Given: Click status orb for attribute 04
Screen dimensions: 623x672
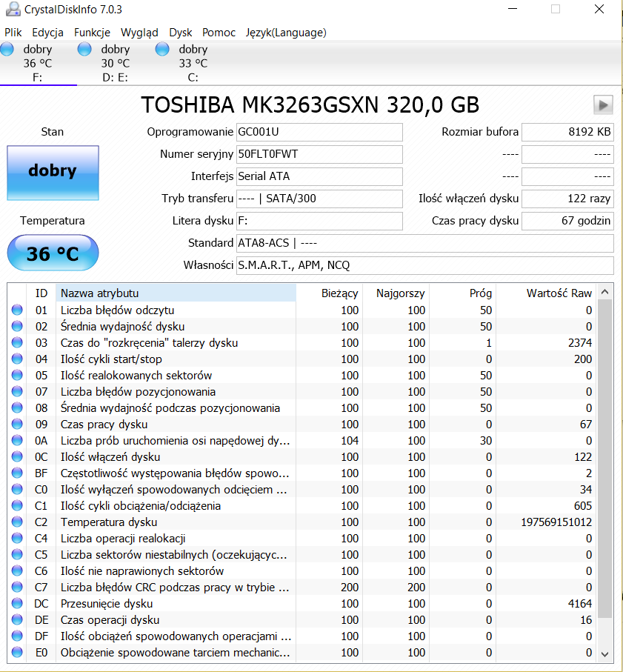Looking at the screenshot, I should pyautogui.click(x=17, y=359).
